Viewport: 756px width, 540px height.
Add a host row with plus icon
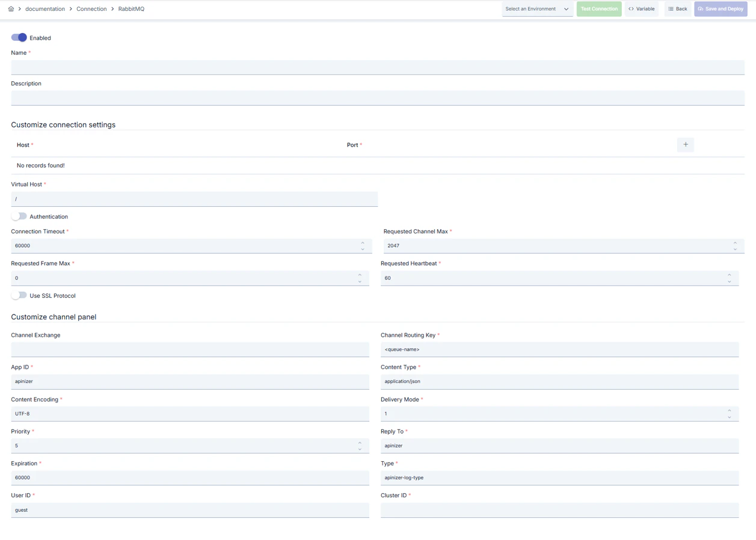click(x=686, y=144)
